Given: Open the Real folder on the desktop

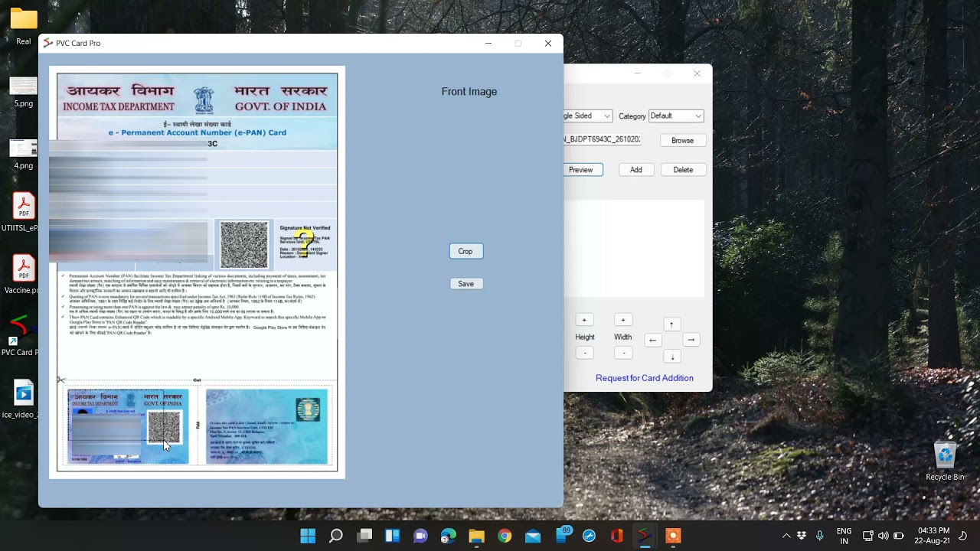Looking at the screenshot, I should [24, 27].
